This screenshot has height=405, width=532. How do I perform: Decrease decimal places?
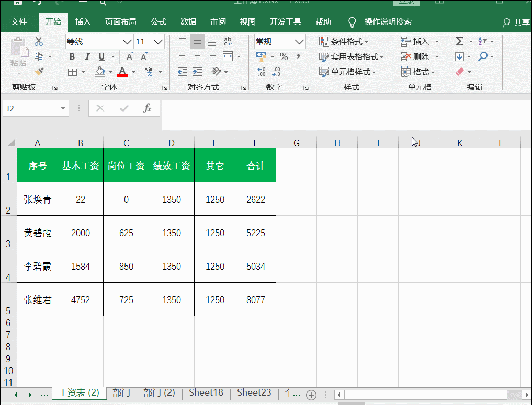point(276,72)
